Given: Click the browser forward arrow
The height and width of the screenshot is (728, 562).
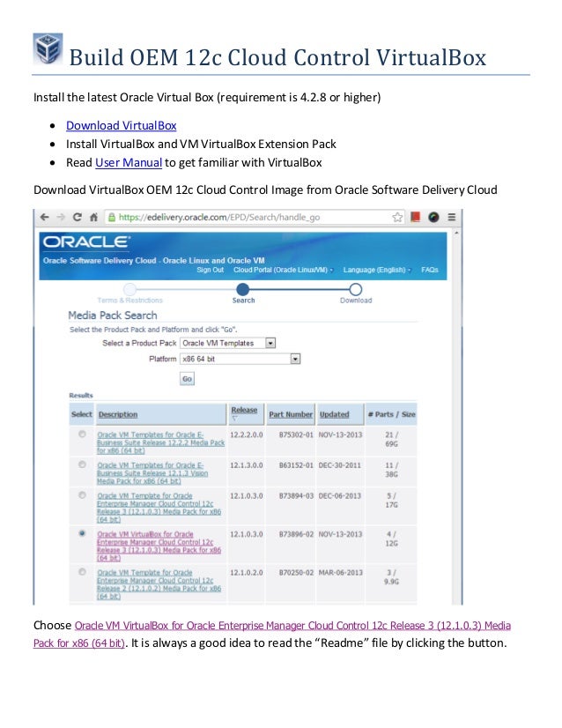Looking at the screenshot, I should pyautogui.click(x=61, y=217).
